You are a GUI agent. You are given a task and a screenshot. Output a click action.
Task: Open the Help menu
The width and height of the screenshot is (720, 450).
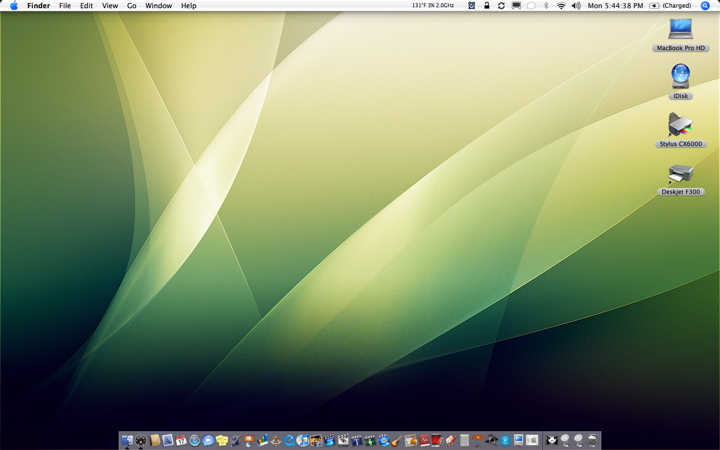tap(188, 6)
